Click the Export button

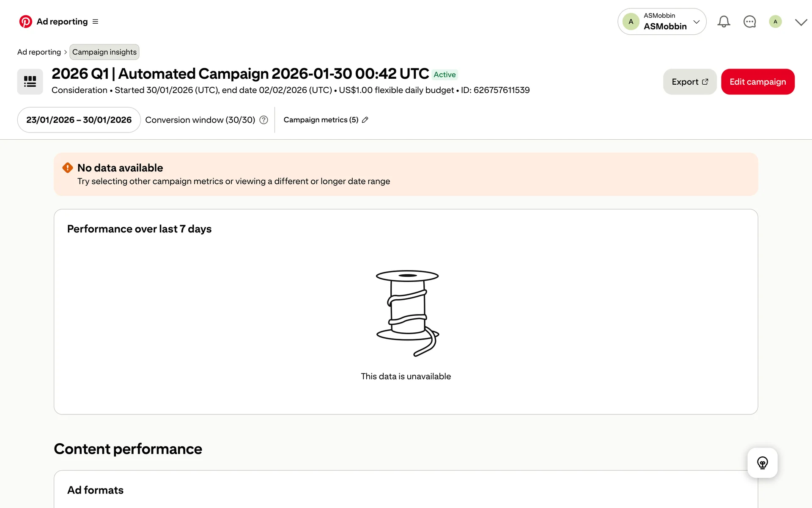pyautogui.click(x=689, y=82)
